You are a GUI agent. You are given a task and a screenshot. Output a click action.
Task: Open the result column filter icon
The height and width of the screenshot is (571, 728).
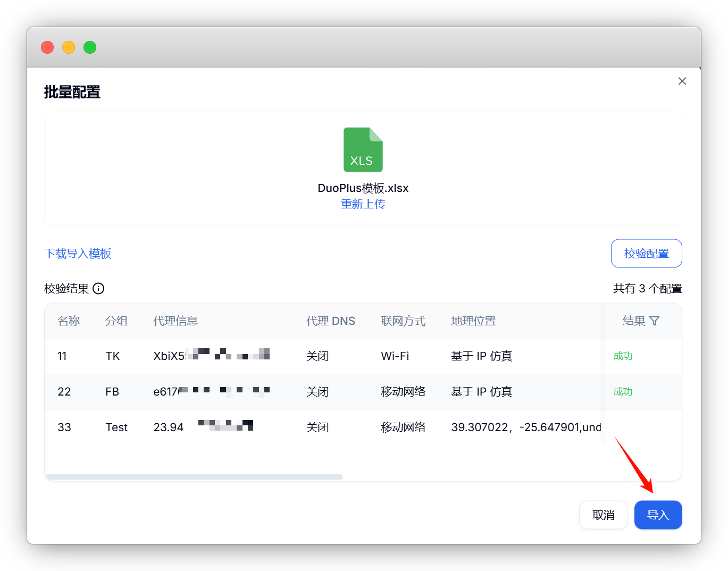[655, 321]
